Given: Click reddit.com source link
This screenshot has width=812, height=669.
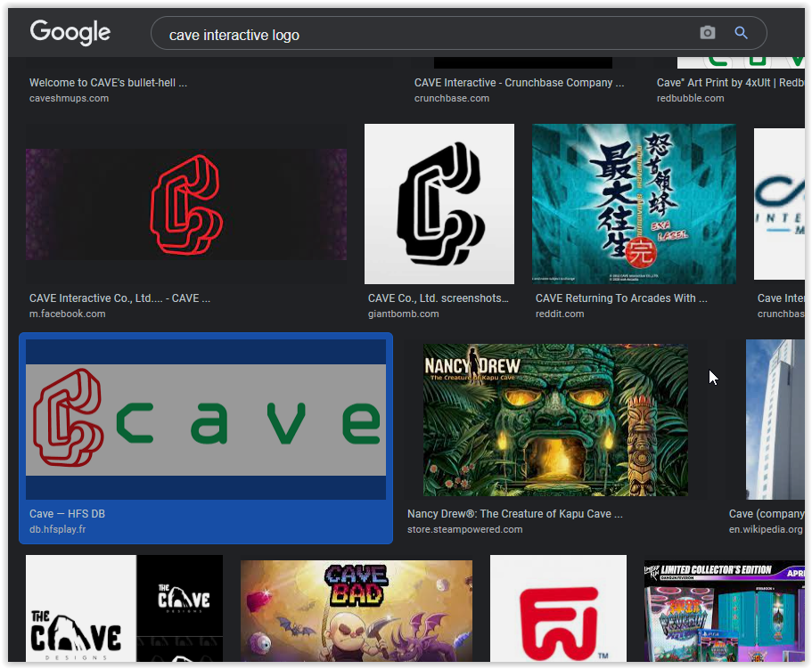Looking at the screenshot, I should point(560,314).
